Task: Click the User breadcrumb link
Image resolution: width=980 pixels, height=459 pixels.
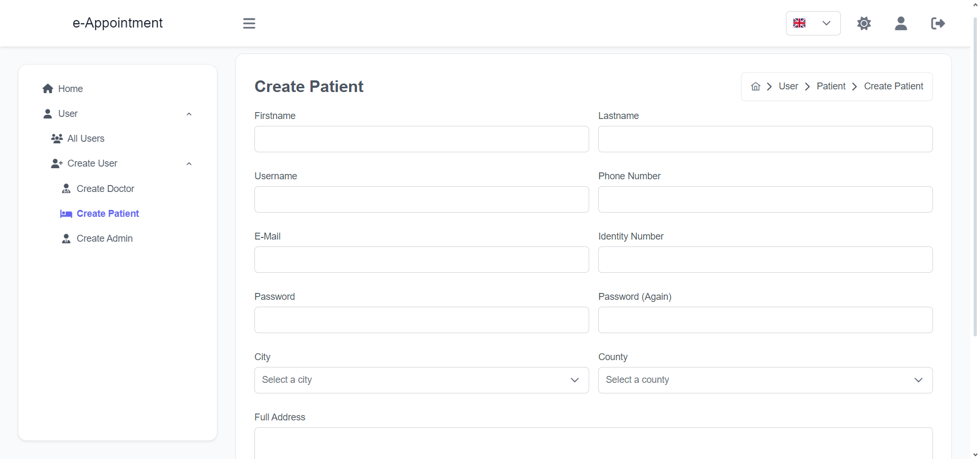Action: click(788, 86)
